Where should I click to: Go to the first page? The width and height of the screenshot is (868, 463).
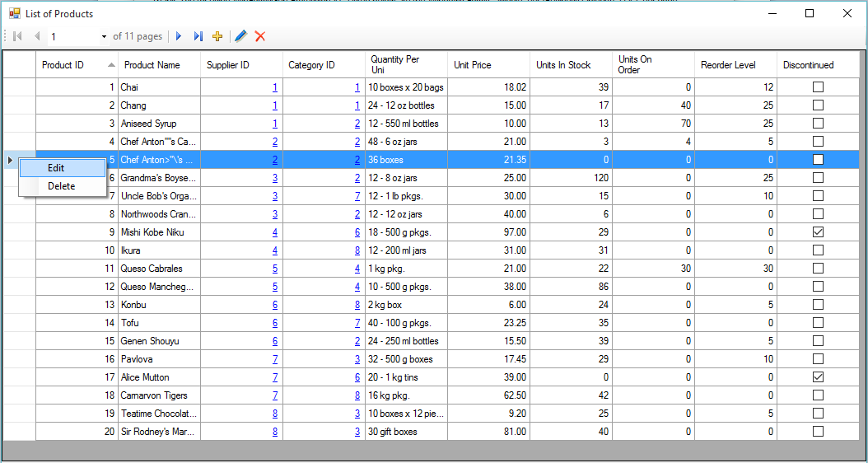tap(17, 36)
